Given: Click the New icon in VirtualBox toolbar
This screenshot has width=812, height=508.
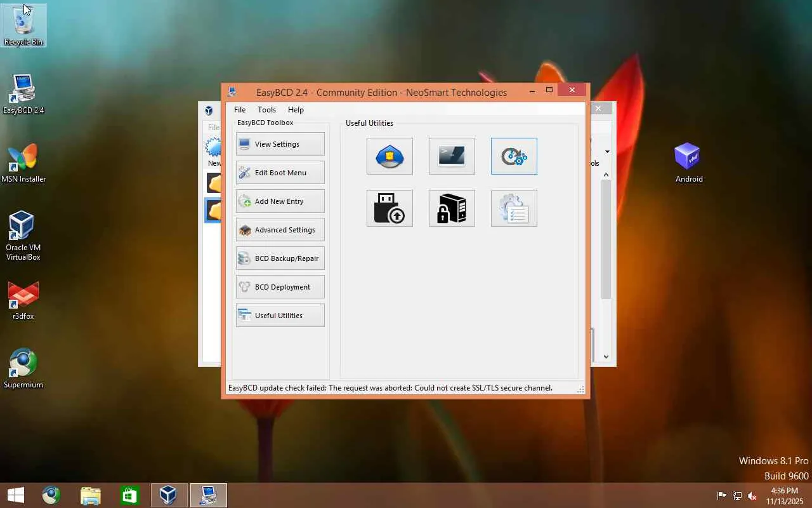Looking at the screenshot, I should coord(214,152).
